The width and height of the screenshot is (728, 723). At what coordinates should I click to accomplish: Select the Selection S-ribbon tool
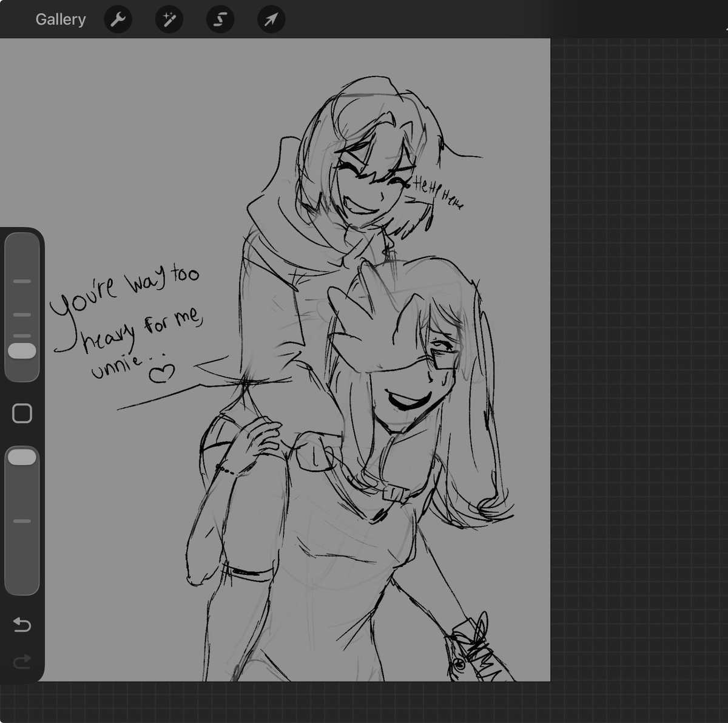pos(220,19)
